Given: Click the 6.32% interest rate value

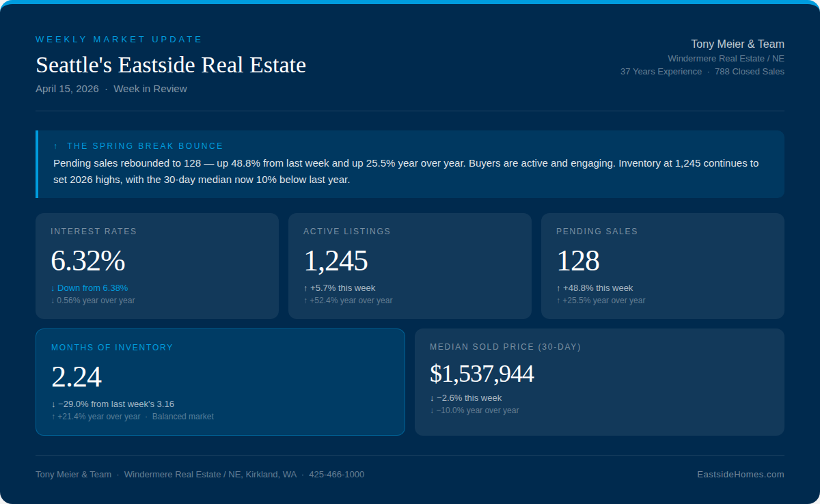Looking at the screenshot, I should pyautogui.click(x=88, y=261).
